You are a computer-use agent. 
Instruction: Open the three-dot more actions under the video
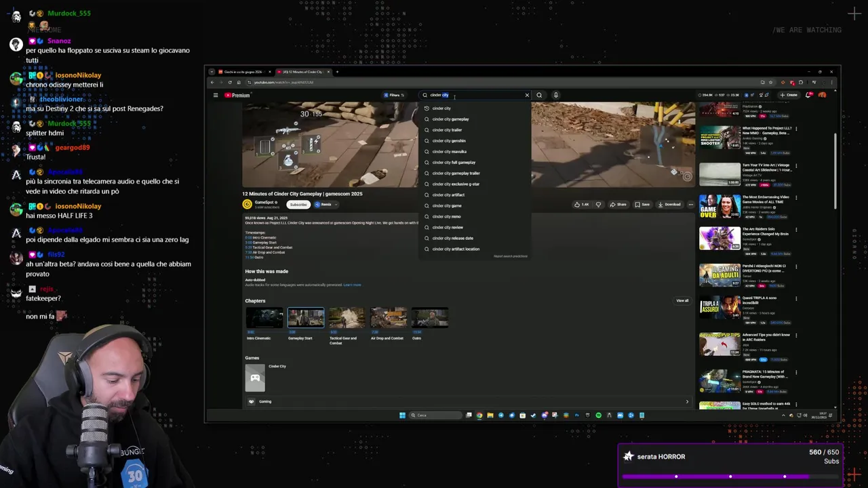[x=691, y=204]
